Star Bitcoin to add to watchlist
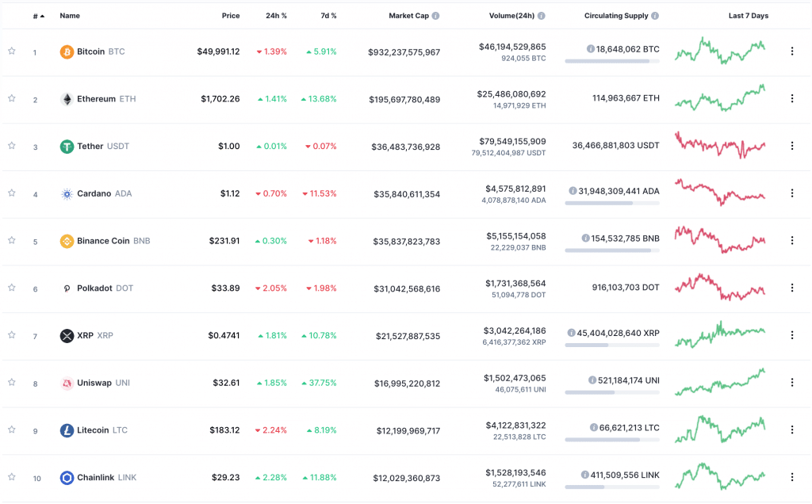This screenshot has width=812, height=504. pos(12,52)
